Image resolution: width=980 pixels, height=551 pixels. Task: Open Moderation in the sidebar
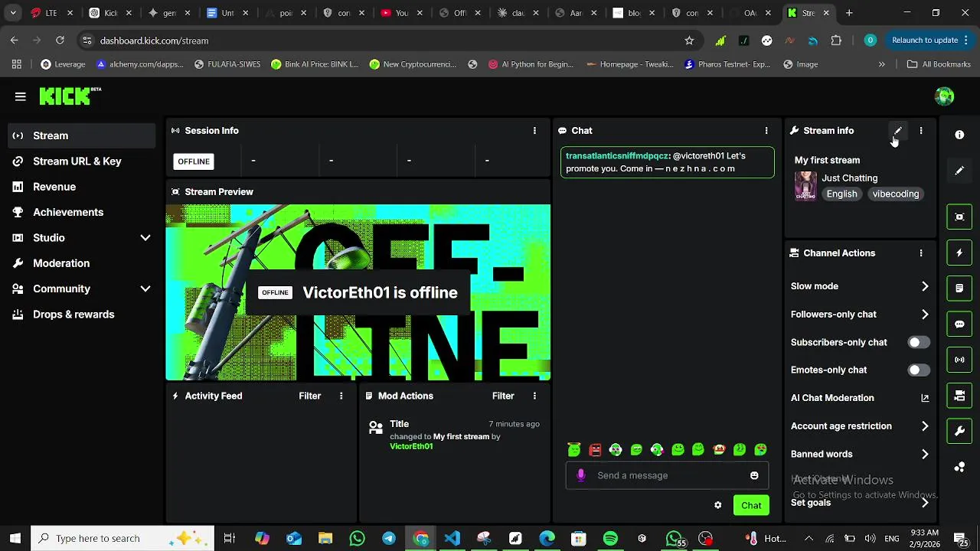(x=81, y=263)
